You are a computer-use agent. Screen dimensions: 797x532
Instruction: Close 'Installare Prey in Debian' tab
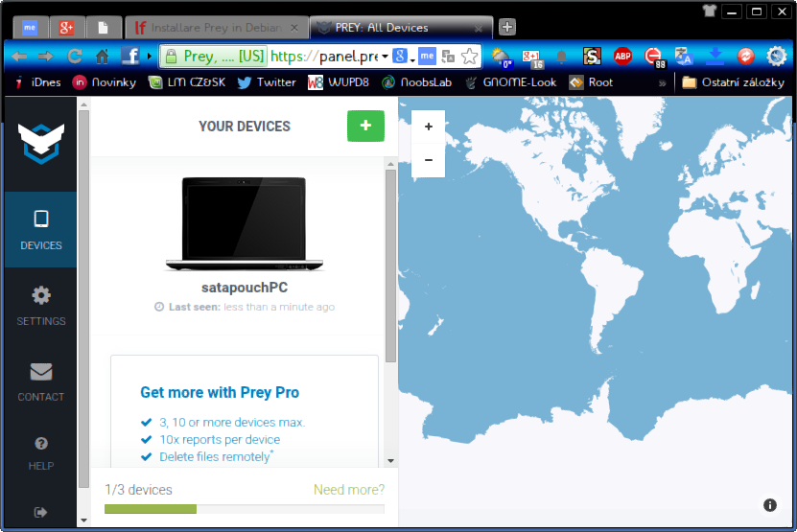294,28
